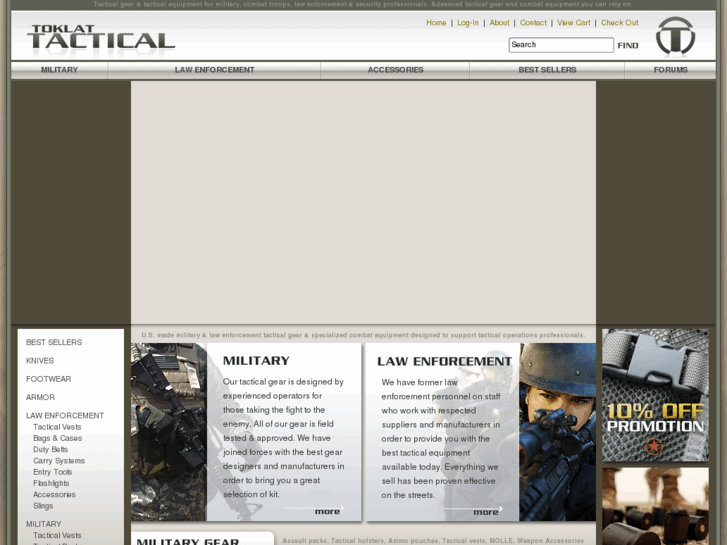The height and width of the screenshot is (545, 727).
Task: Click the boots and shell casings banner
Action: (x=655, y=506)
